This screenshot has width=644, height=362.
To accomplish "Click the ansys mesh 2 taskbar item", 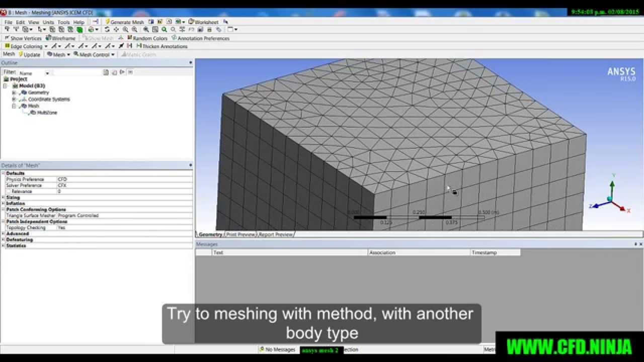I will click(x=322, y=350).
